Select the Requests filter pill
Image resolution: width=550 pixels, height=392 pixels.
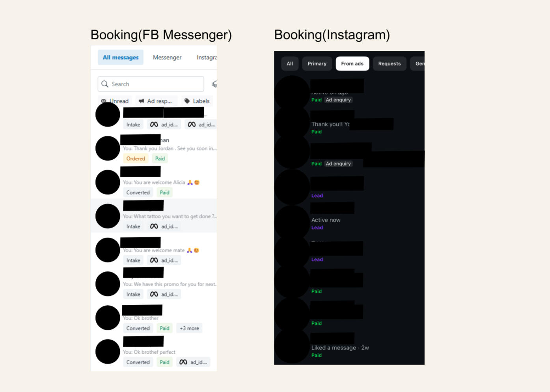(389, 63)
